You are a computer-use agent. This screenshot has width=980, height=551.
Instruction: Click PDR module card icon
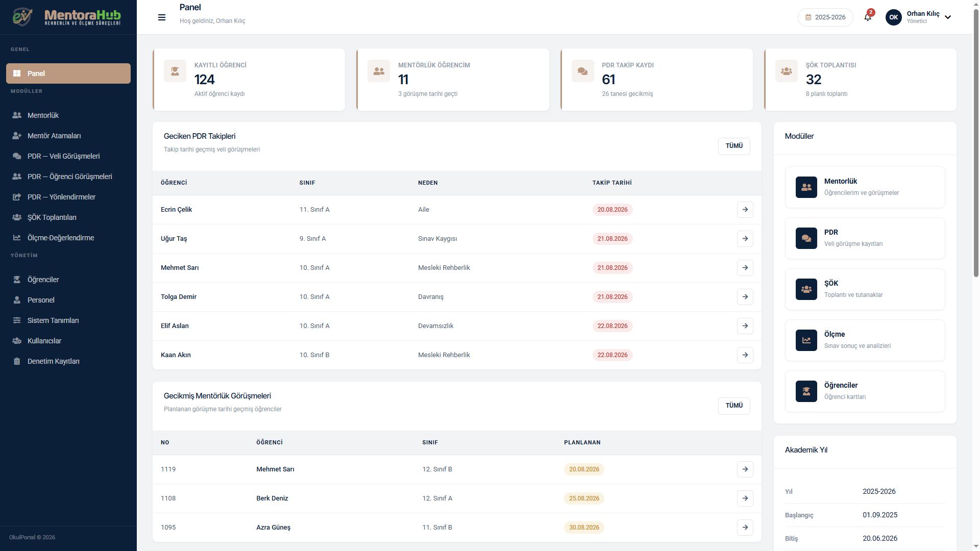coord(806,238)
